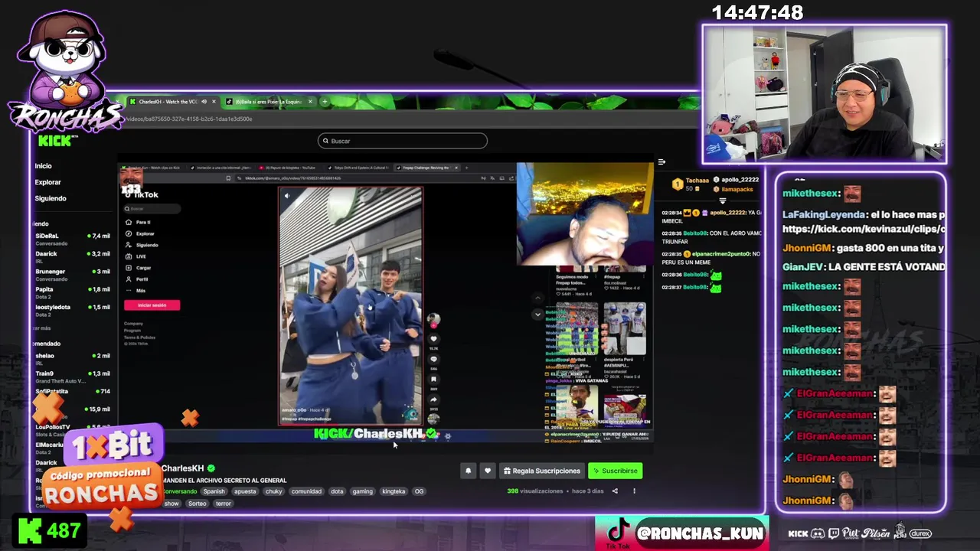The image size is (980, 551).
Task: Open shelao recommended channel
Action: tap(73, 358)
